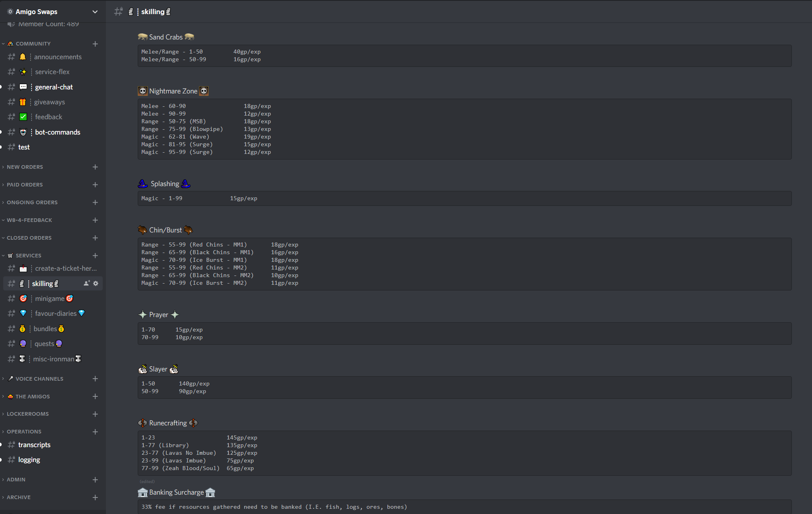
Task: Switch to the minigame channel
Action: pyautogui.click(x=50, y=299)
